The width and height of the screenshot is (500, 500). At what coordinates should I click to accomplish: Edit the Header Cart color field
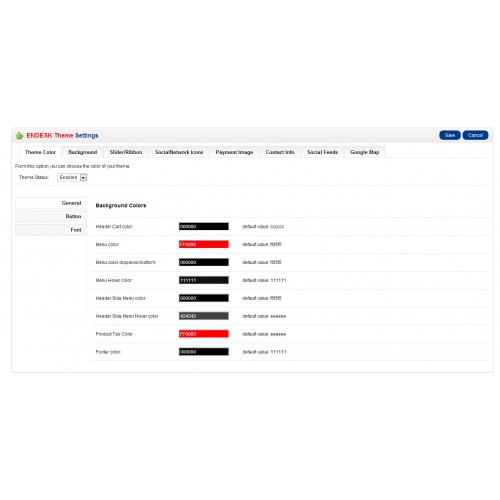pyautogui.click(x=204, y=227)
